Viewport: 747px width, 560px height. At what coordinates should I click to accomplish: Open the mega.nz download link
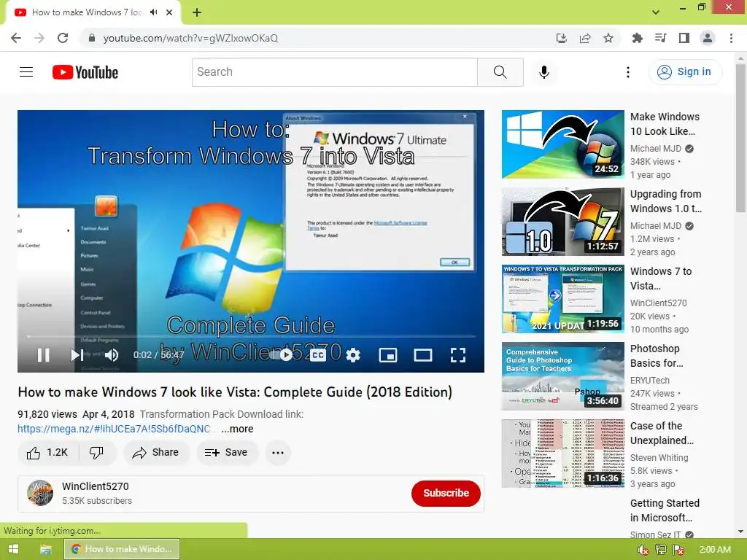point(116,429)
